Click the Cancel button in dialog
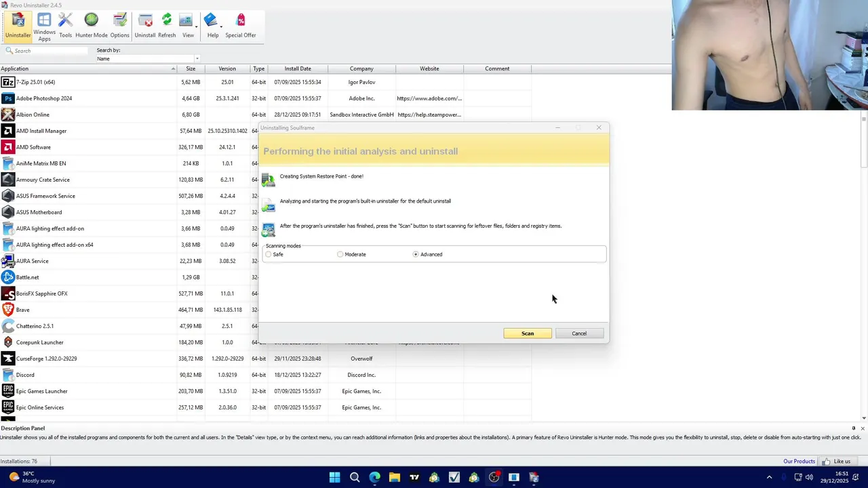 coord(579,333)
